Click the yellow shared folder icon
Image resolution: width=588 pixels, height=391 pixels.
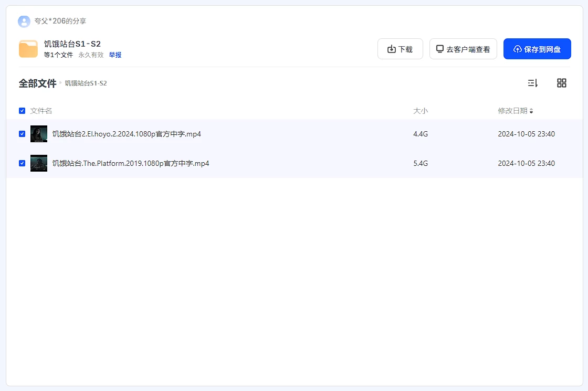coord(28,49)
